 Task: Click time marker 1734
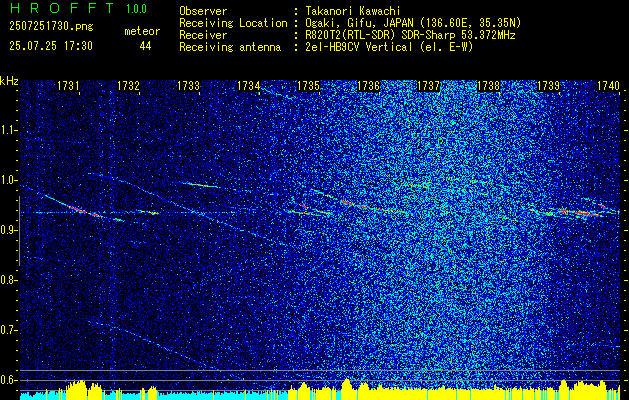click(248, 86)
